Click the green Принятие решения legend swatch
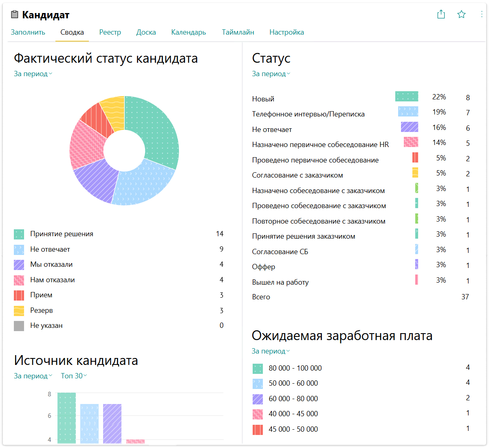The image size is (489, 448). pyautogui.click(x=19, y=234)
